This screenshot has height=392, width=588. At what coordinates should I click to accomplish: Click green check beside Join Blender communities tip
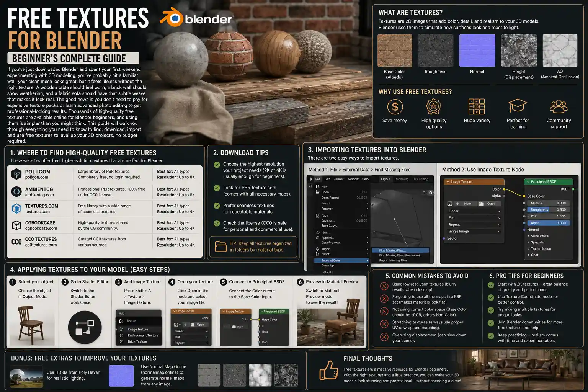tap(491, 323)
